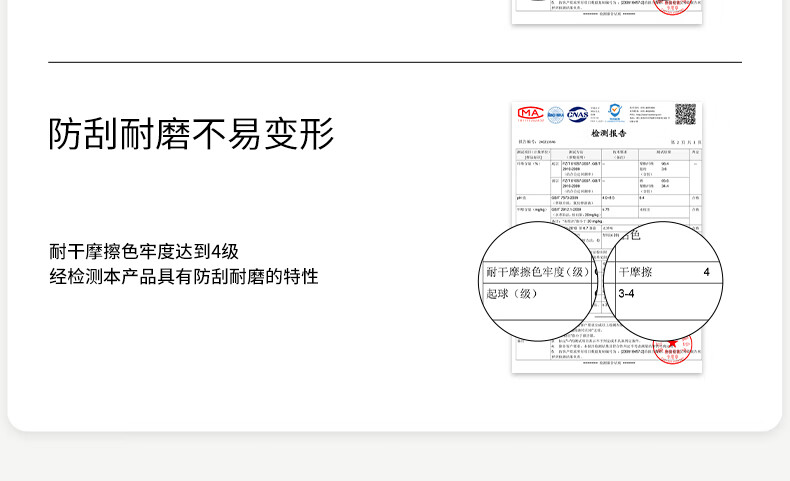This screenshot has width=790, height=481.
Task: Click the 检测报告 report title
Action: click(x=606, y=132)
